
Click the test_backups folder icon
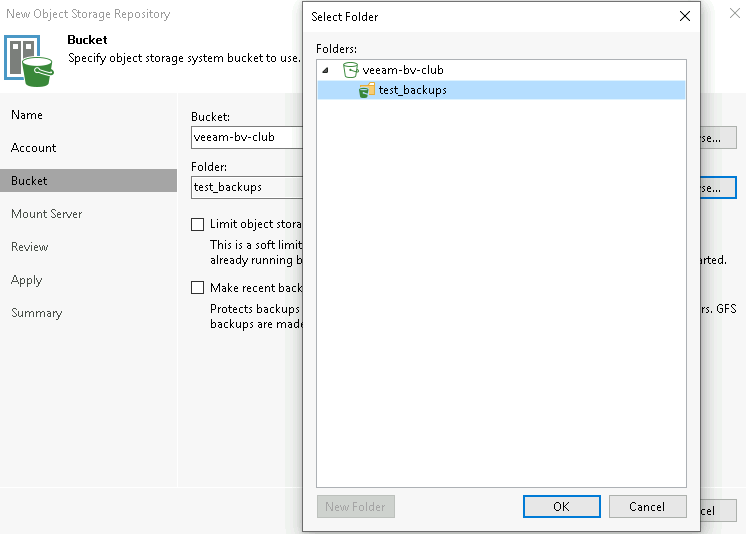point(367,90)
